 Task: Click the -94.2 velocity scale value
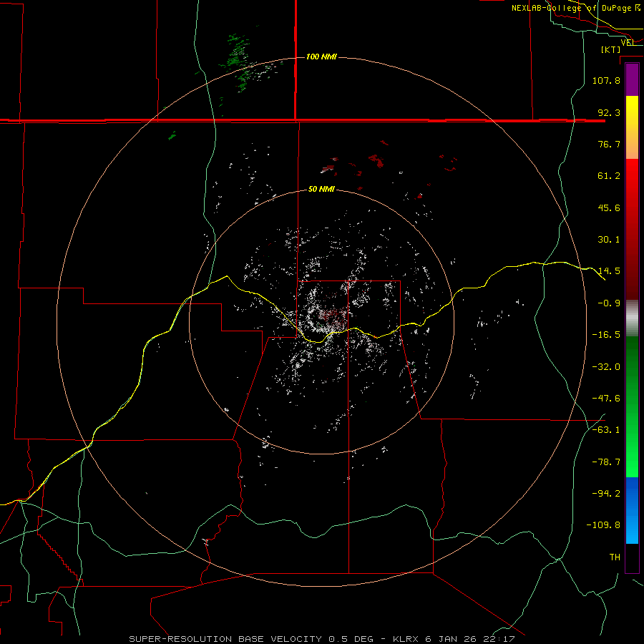pyautogui.click(x=606, y=494)
